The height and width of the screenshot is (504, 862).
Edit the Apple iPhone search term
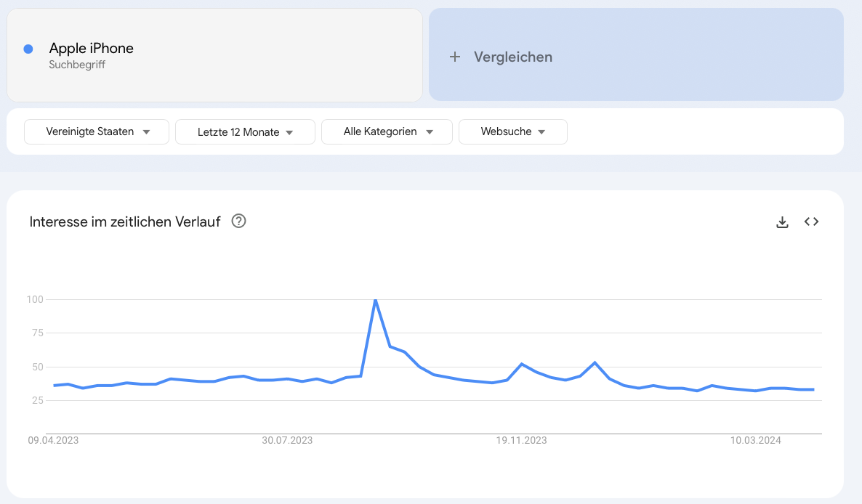92,49
